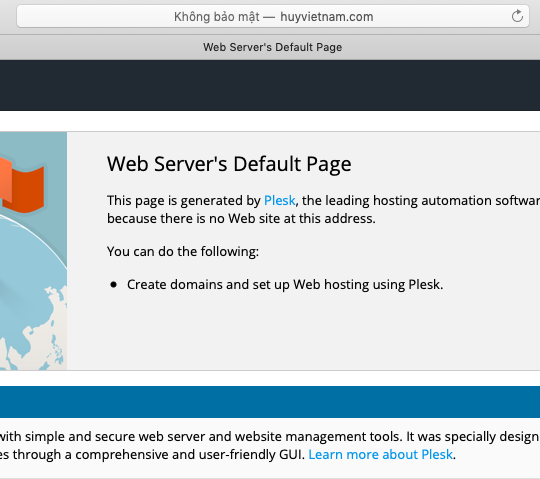The height and width of the screenshot is (479, 540).
Task: Click the comprehensive and user-friendly GUI text
Action: coord(190,455)
